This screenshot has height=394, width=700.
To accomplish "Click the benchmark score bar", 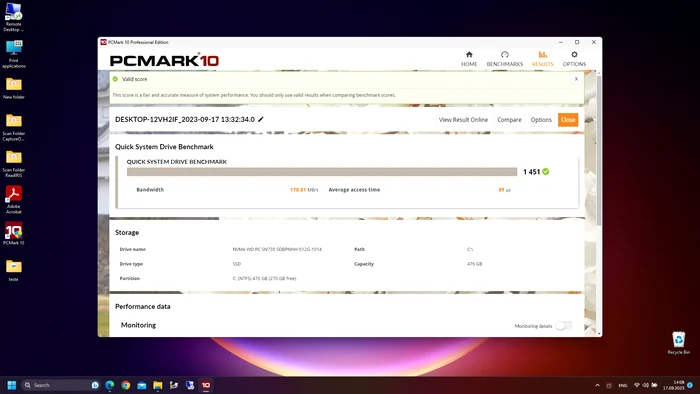I will point(321,172).
